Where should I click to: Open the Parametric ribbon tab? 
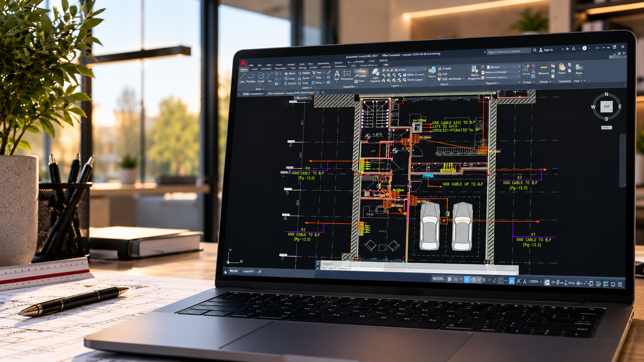(280, 68)
